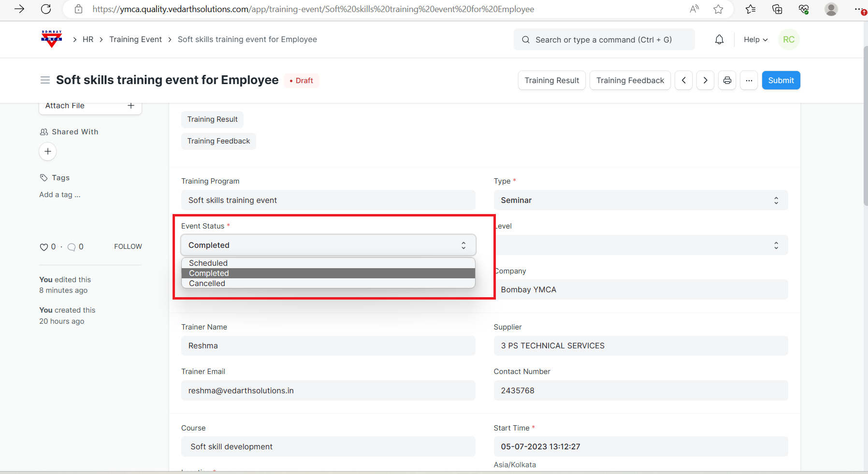Click the print icon button
The image size is (868, 474).
[727, 80]
